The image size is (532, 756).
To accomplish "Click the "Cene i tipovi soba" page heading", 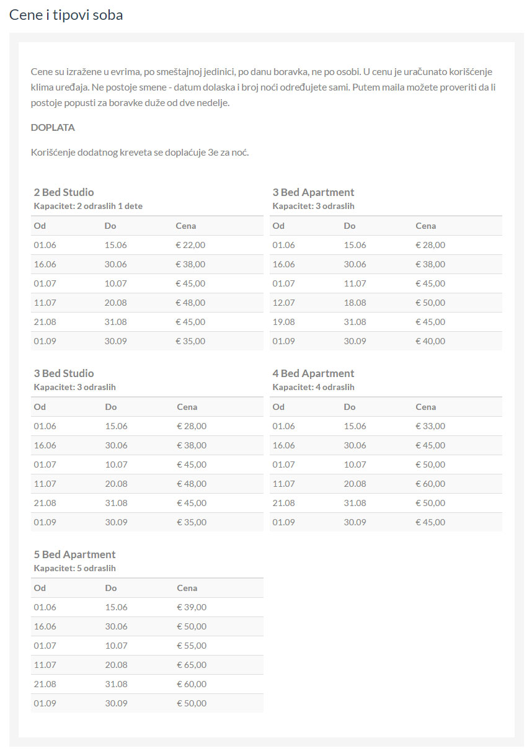I will click(x=66, y=15).
